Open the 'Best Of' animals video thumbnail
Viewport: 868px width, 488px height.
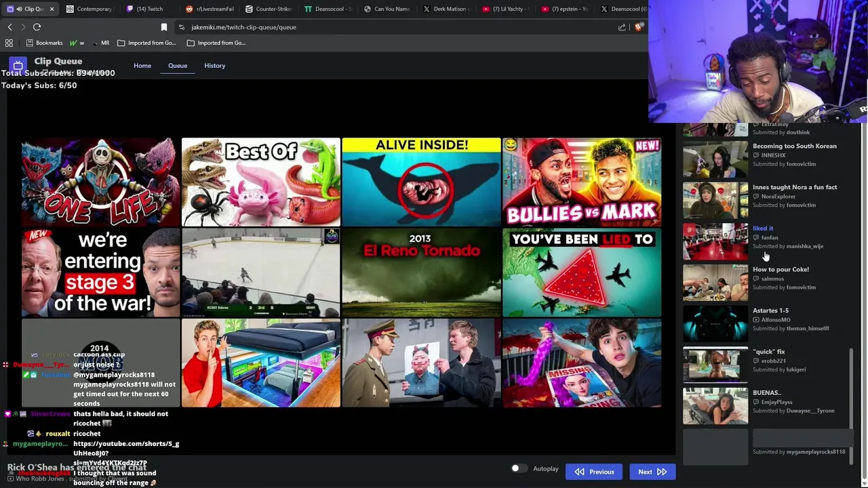click(x=261, y=182)
